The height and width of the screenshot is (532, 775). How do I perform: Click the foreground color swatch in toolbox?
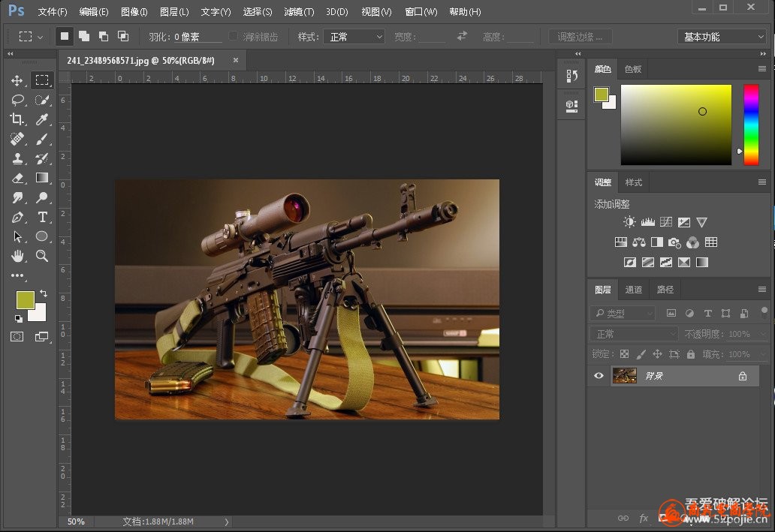[25, 300]
